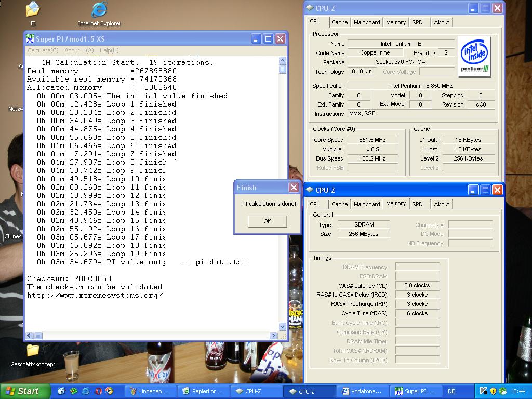The width and height of the screenshot is (532, 399).
Task: Click the Name field 'Intel Pentium III E'
Action: [401, 44]
